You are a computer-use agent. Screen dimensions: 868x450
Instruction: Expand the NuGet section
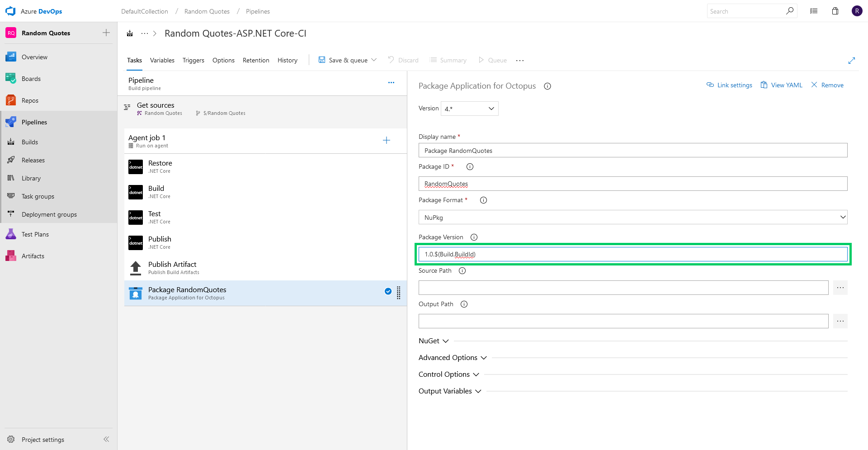coord(434,341)
